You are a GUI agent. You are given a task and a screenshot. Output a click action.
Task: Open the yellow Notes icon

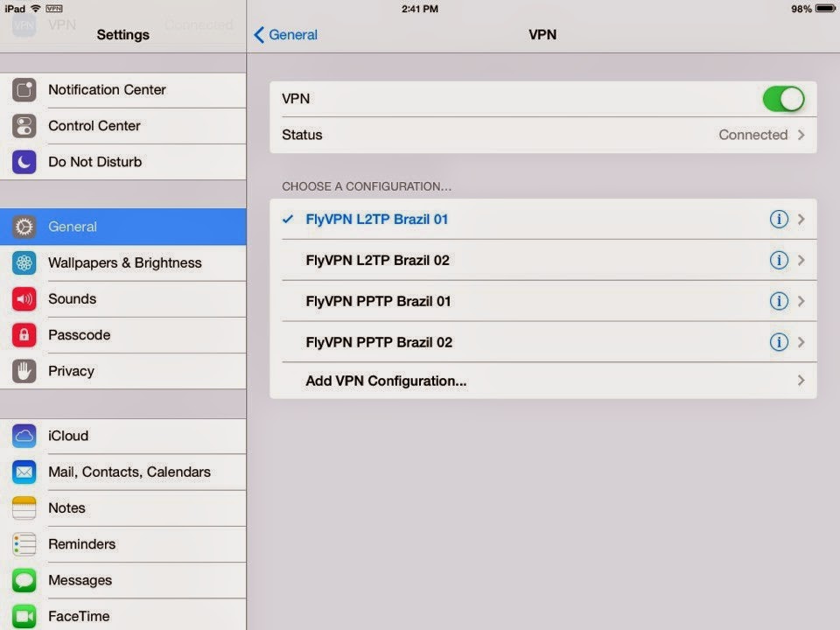point(24,507)
